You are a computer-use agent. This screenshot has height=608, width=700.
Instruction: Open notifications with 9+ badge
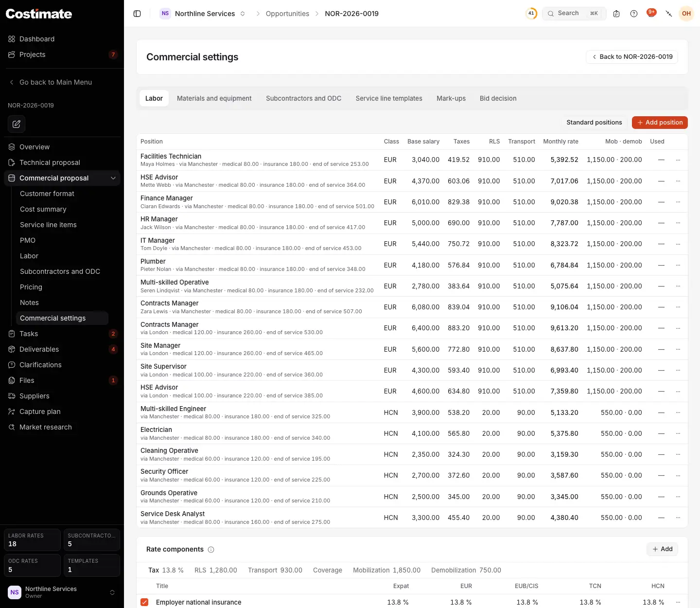click(x=651, y=13)
